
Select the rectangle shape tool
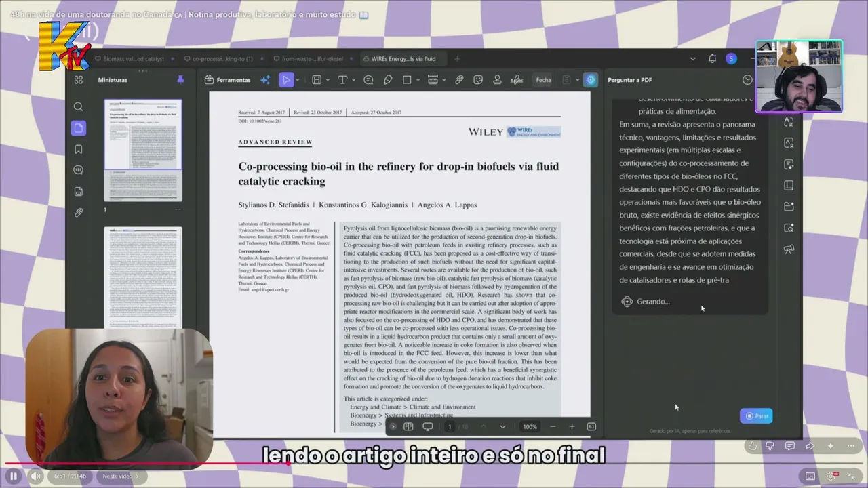pyautogui.click(x=407, y=80)
